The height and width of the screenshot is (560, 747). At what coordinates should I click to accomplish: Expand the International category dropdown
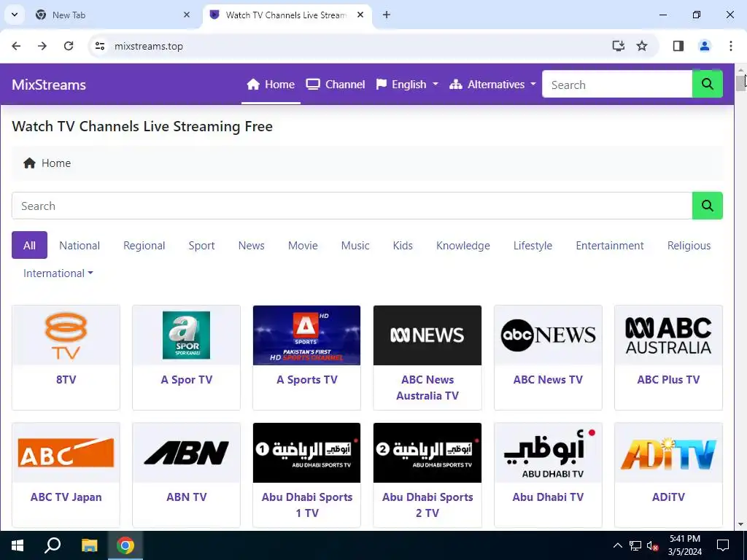58,273
